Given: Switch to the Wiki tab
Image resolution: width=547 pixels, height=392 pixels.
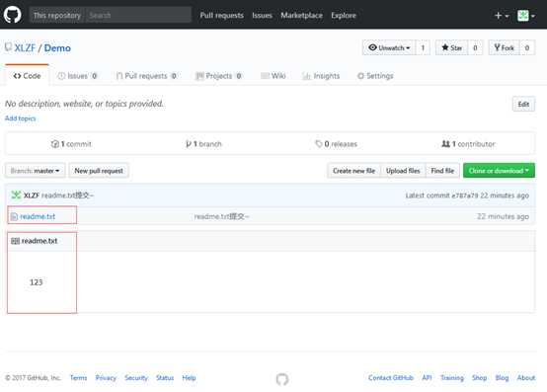Looking at the screenshot, I should click(x=273, y=76).
